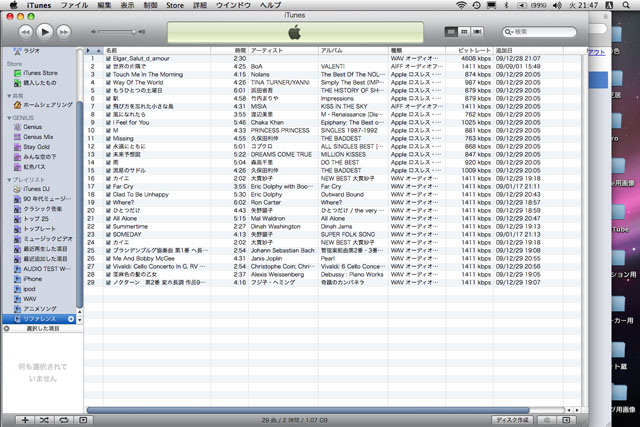Viewport: 640px width, 427px height.
Task: Click the horizontal scrollbar of song list
Action: tap(308, 410)
